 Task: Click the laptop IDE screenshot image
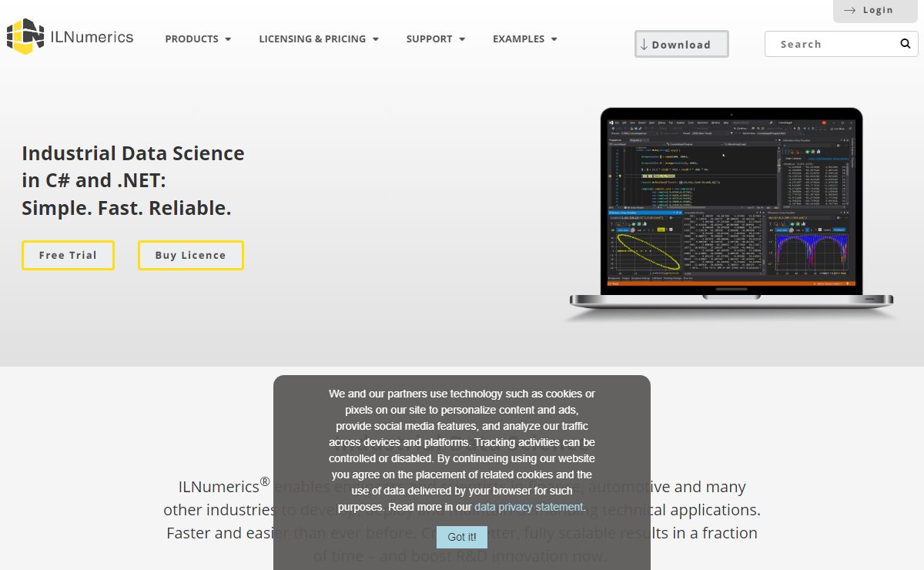click(731, 213)
